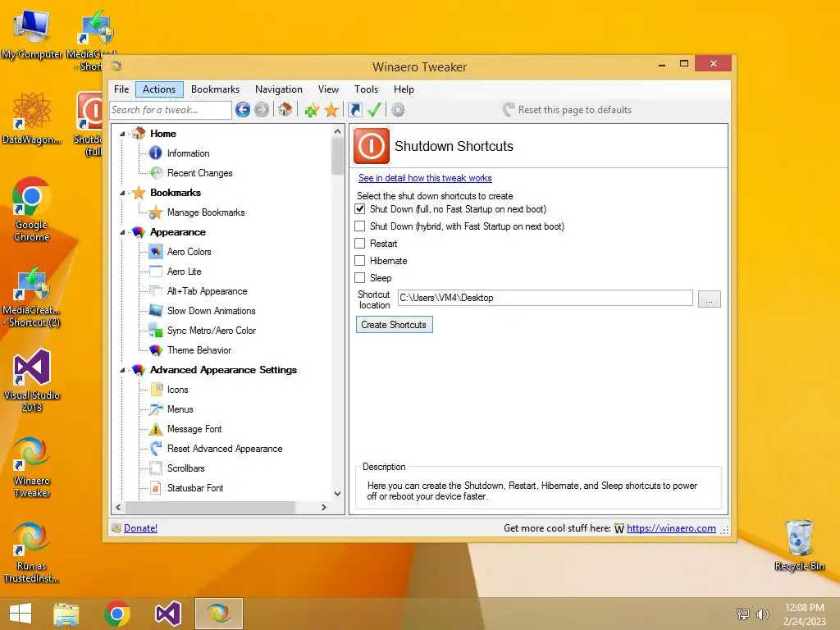Open Manage Bookmarks in the tree
The width and height of the screenshot is (840, 630).
pyautogui.click(x=206, y=212)
